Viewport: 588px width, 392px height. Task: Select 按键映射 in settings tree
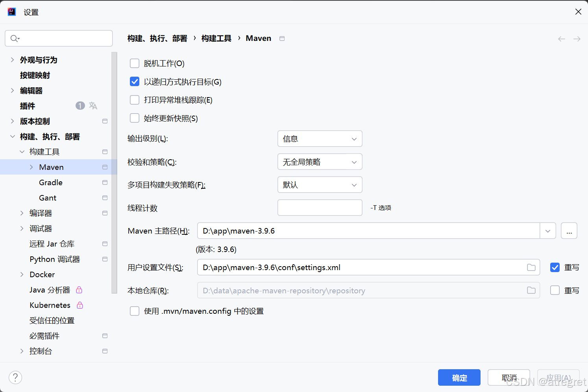(x=35, y=75)
